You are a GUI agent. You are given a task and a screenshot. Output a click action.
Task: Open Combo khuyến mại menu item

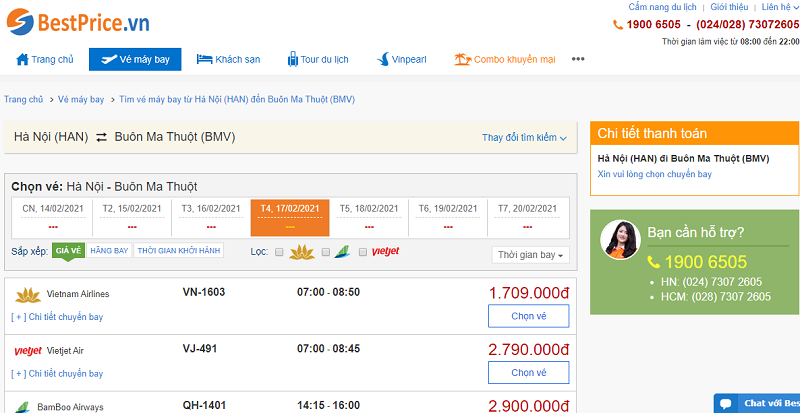point(505,59)
